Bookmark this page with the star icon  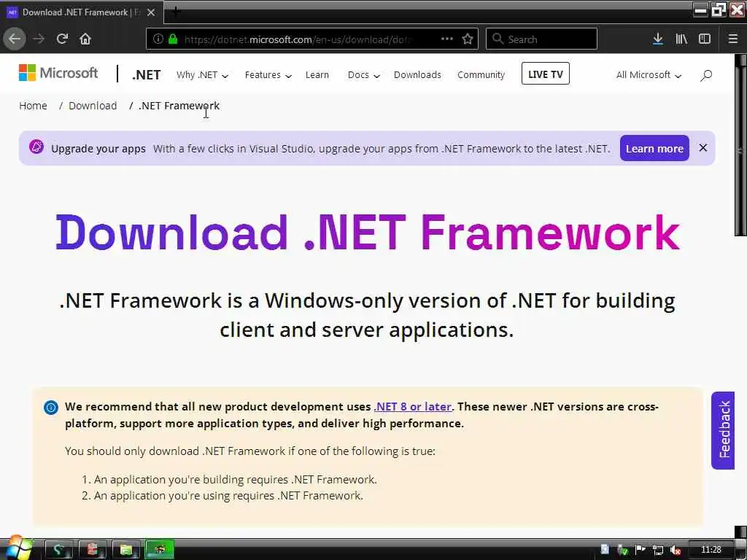[468, 39]
